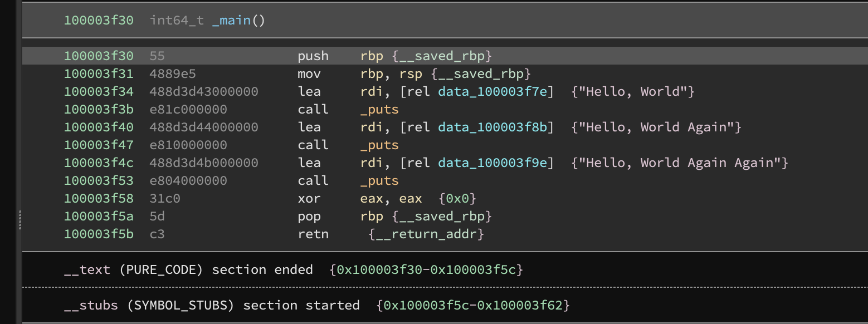Screen dimensions: 868x324
Task: Click the mov mnemonic at 100003f31
Action: pyautogui.click(x=309, y=73)
